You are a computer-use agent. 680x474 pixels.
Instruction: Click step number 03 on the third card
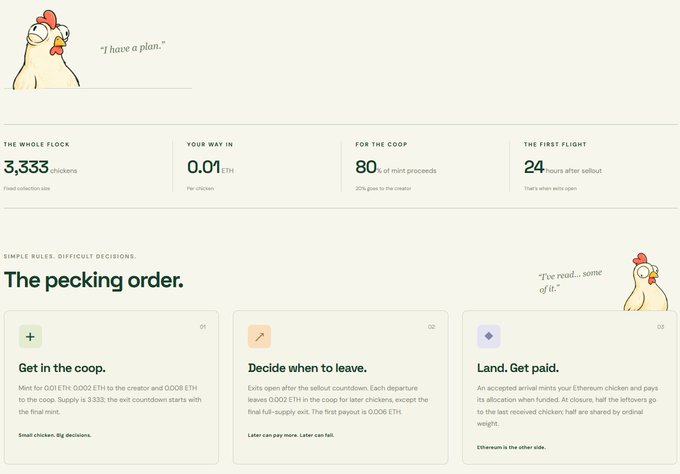tap(660, 327)
